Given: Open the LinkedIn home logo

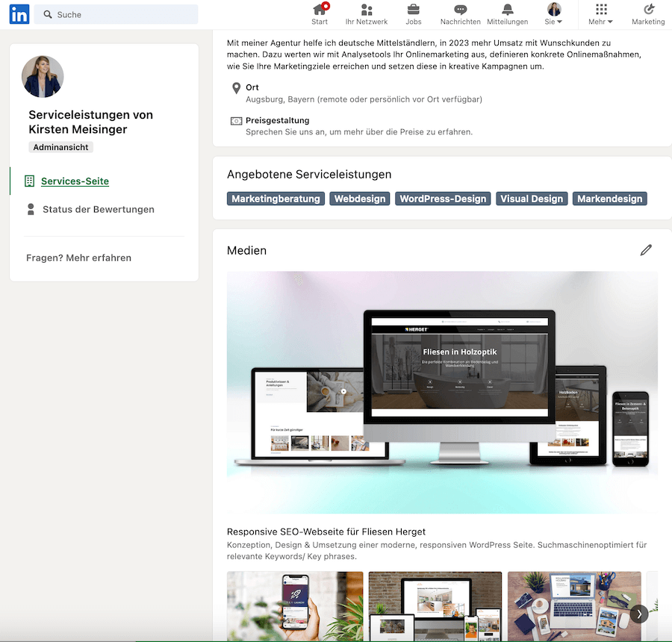Looking at the screenshot, I should [19, 14].
